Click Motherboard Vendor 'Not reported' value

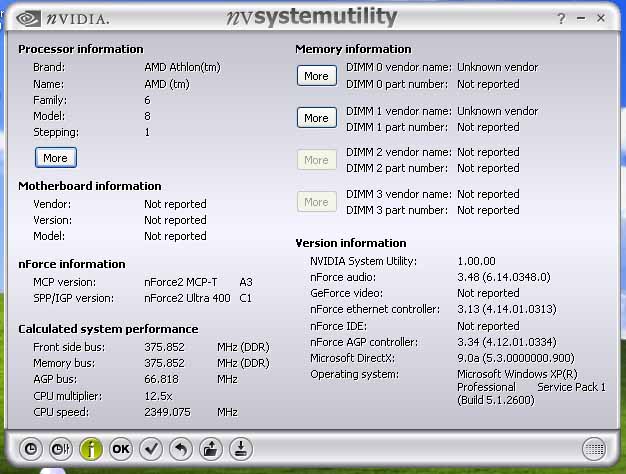tap(175, 204)
